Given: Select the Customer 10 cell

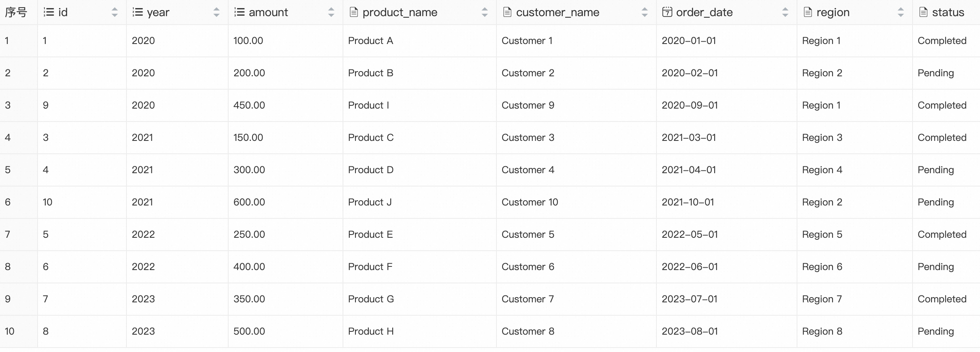Looking at the screenshot, I should (x=530, y=202).
